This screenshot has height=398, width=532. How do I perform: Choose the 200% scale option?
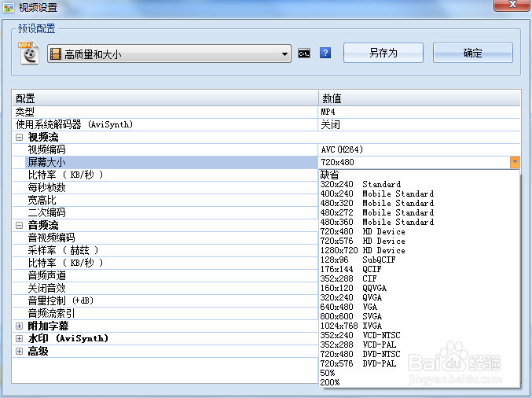click(x=419, y=382)
